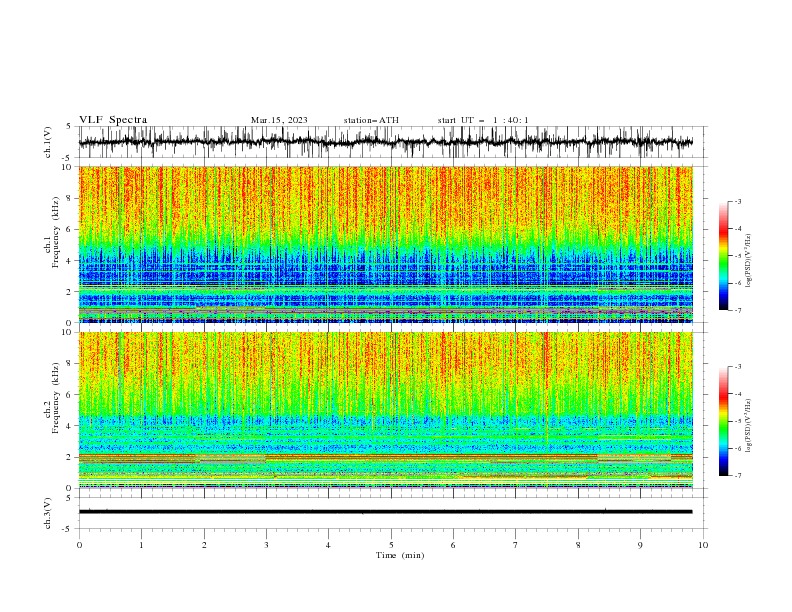
Task: Select the "Time (min)" x-axis label
Action: click(400, 555)
